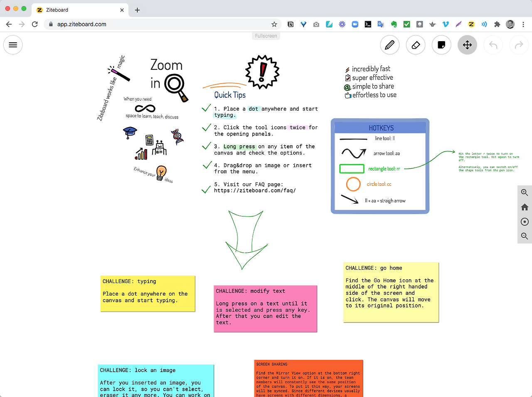Open the Vimeo extension

click(446, 24)
